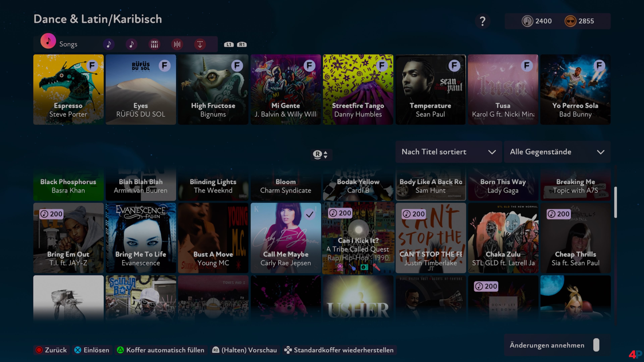Click the music disc currency icon 2400
This screenshot has width=644, height=362.
click(527, 21)
